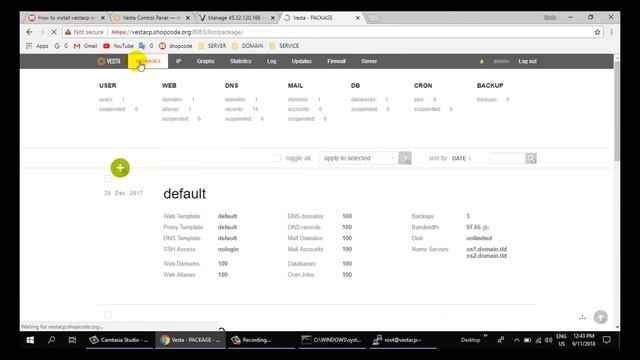Switch to Vesta Control Panel tab
640x360 pixels.
[149, 18]
